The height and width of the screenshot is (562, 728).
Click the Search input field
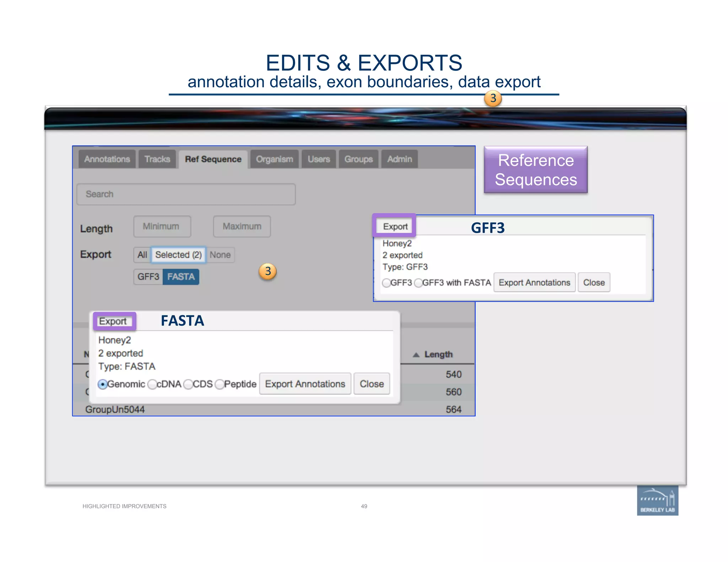pyautogui.click(x=186, y=194)
